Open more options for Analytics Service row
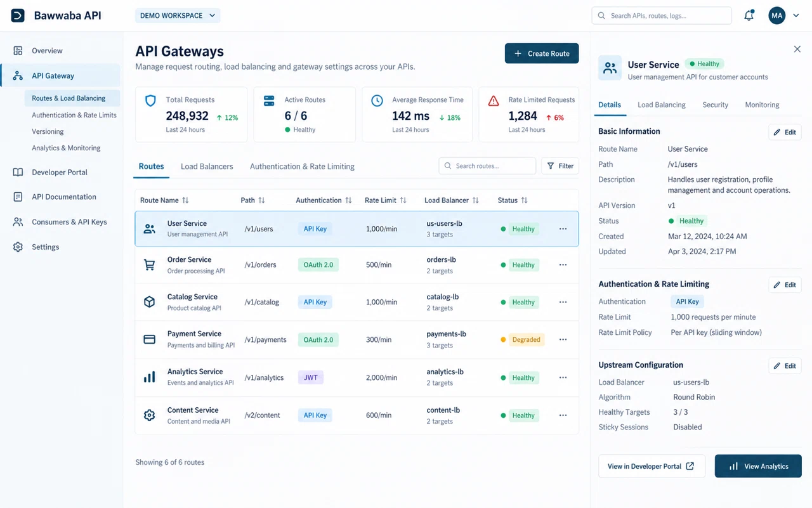Viewport: 812px width, 508px height. point(563,377)
